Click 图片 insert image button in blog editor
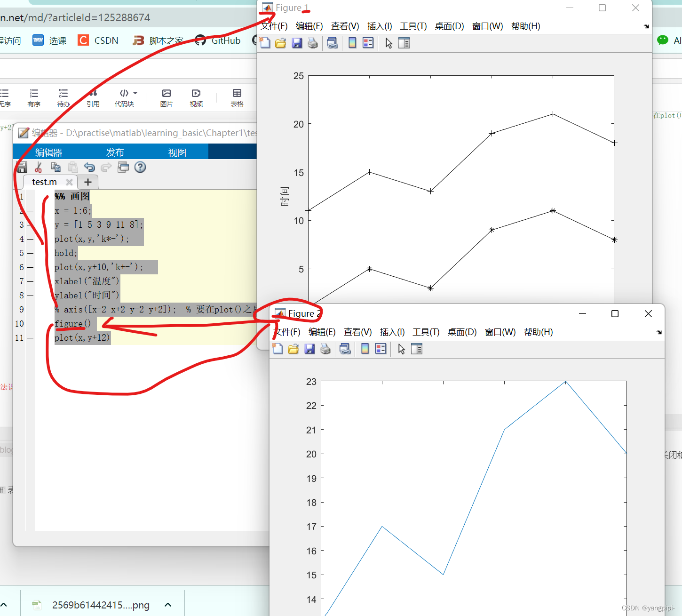This screenshot has width=682, height=616. click(167, 98)
